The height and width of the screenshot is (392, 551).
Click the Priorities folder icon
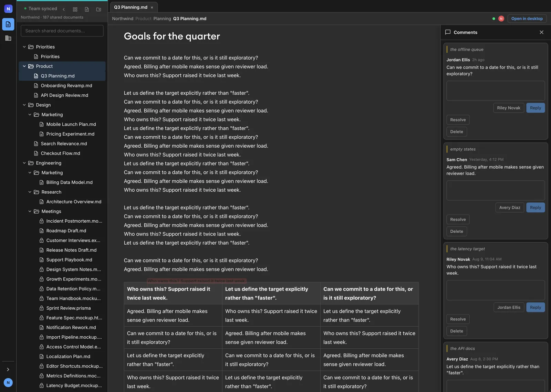point(31,47)
